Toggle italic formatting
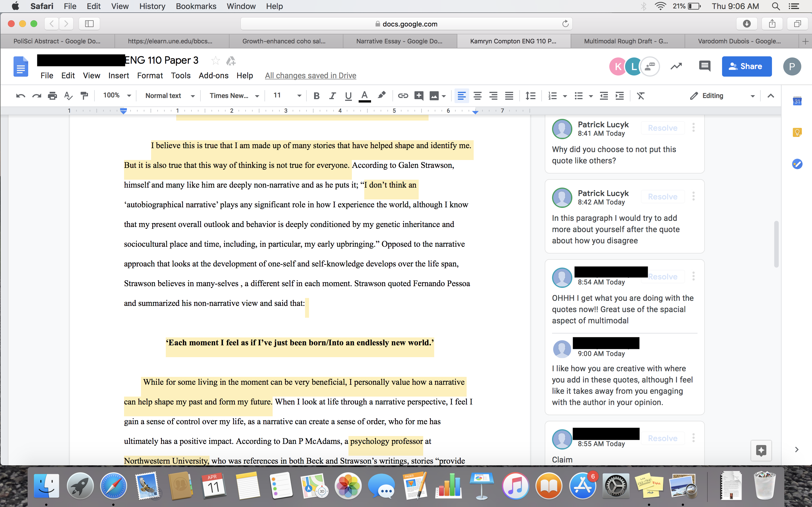The image size is (812, 507). click(332, 96)
